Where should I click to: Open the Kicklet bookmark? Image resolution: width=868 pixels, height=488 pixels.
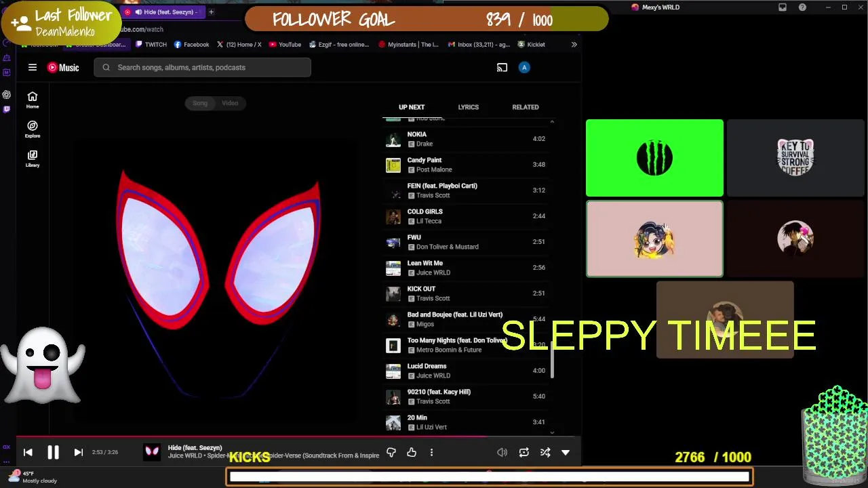coord(531,45)
